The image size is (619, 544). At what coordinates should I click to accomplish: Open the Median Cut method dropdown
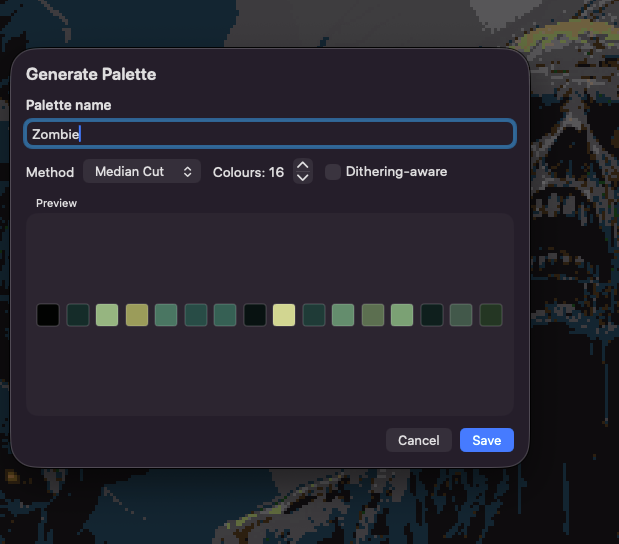(142, 171)
